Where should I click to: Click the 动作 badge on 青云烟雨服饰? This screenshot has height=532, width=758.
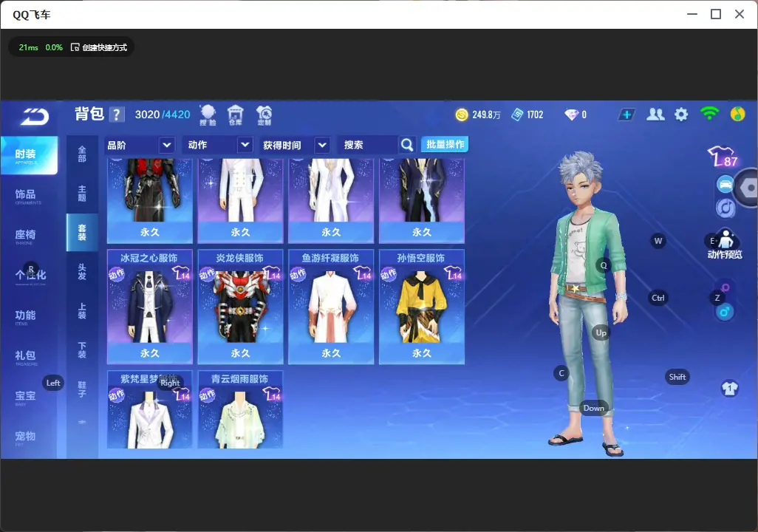(x=208, y=395)
